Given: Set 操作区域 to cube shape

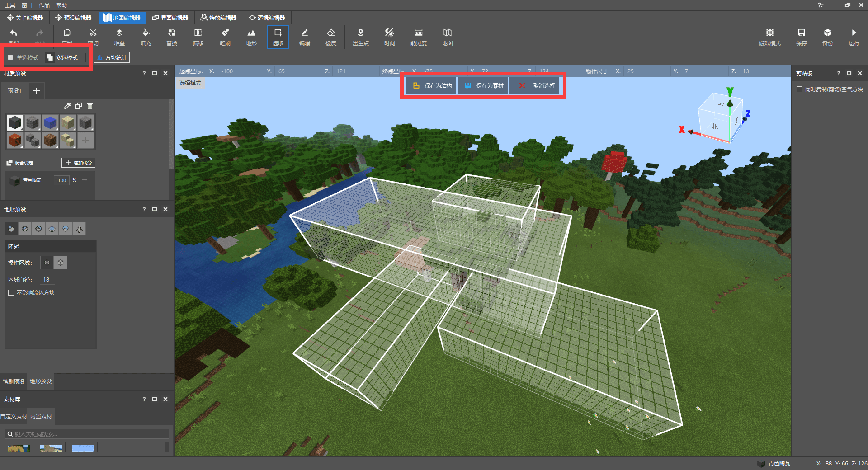Looking at the screenshot, I should click(61, 263).
